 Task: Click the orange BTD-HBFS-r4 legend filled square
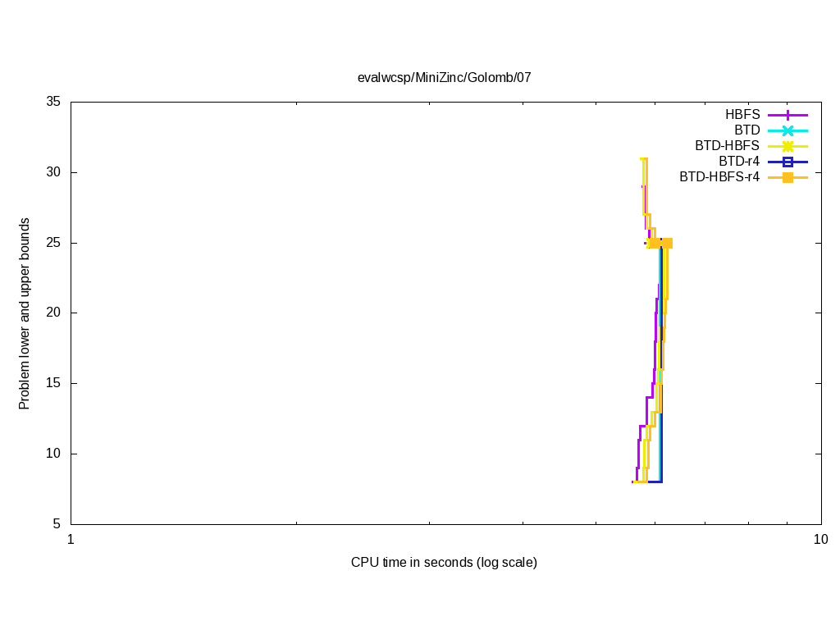click(787, 177)
